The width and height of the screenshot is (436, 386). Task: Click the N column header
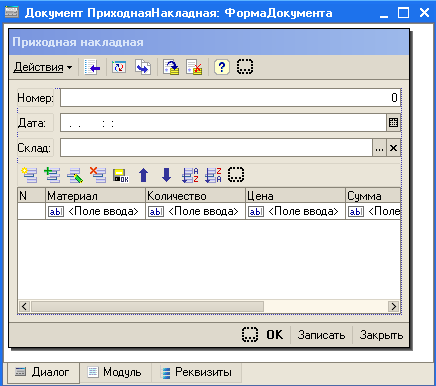click(x=31, y=196)
